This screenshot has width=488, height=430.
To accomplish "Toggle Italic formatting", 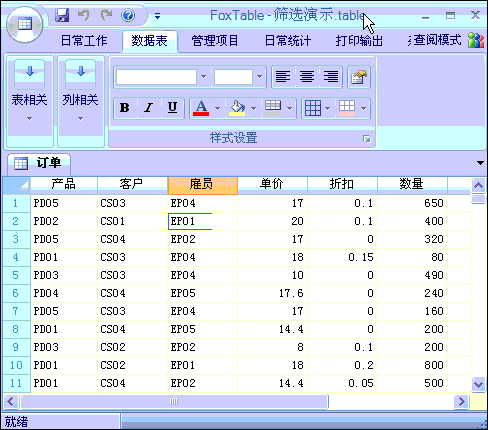I will pyautogui.click(x=148, y=108).
